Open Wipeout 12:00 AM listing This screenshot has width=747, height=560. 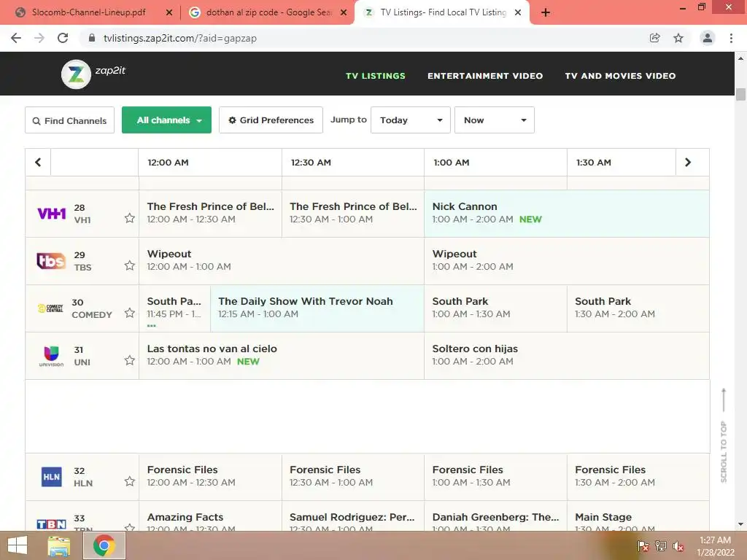(282, 260)
